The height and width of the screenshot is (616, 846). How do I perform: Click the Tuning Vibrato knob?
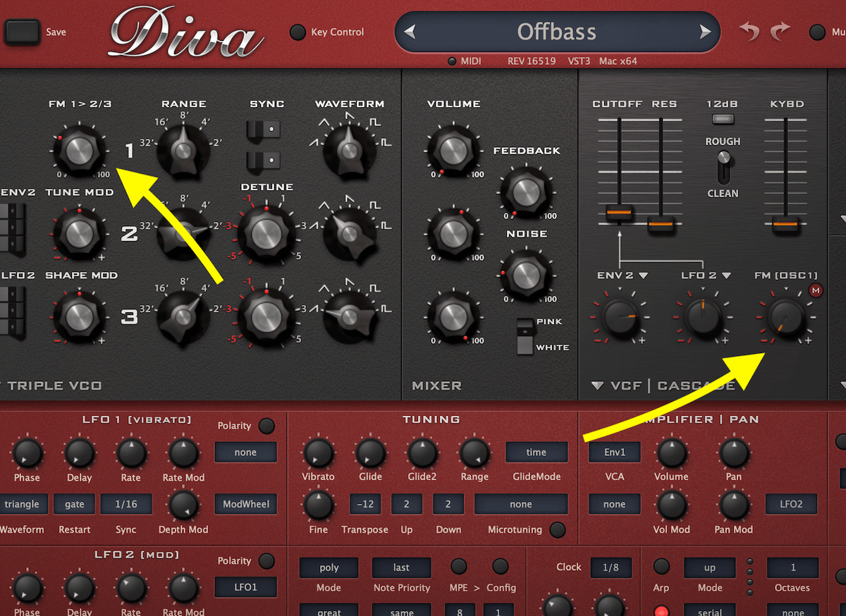pyautogui.click(x=318, y=453)
